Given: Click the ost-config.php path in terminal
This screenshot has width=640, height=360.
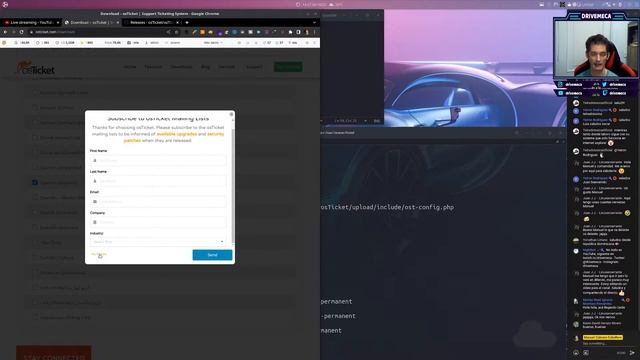Looking at the screenshot, I should (387, 207).
